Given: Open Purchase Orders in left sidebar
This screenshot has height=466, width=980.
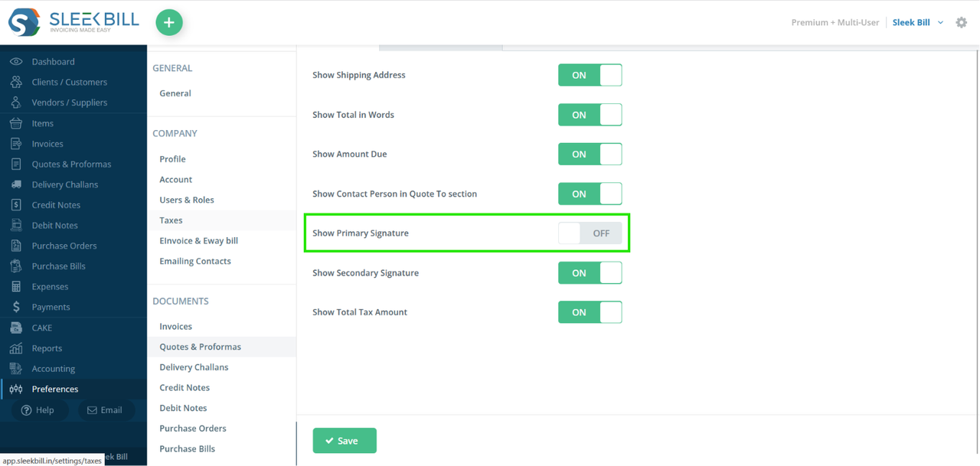Looking at the screenshot, I should 64,246.
